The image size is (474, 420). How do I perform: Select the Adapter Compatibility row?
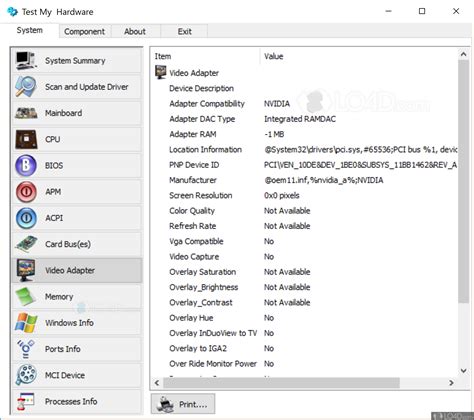point(305,104)
